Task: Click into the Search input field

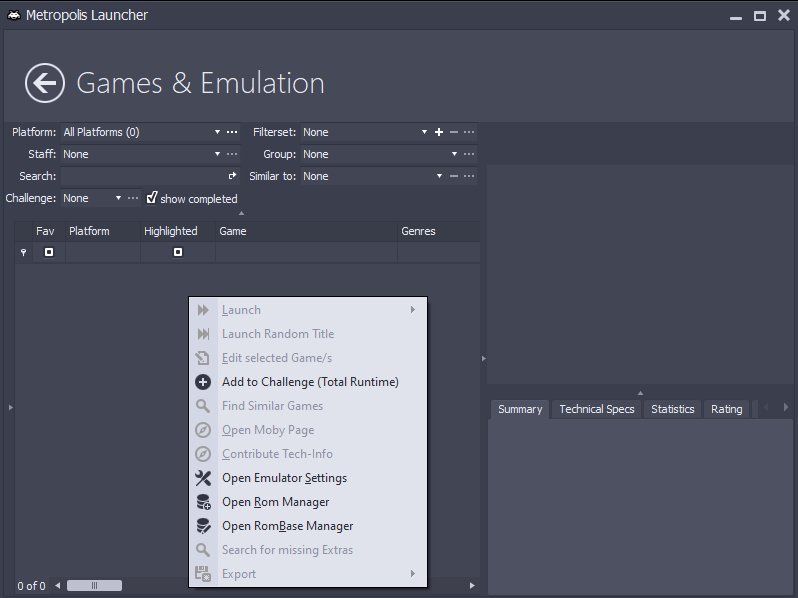Action: click(x=144, y=176)
